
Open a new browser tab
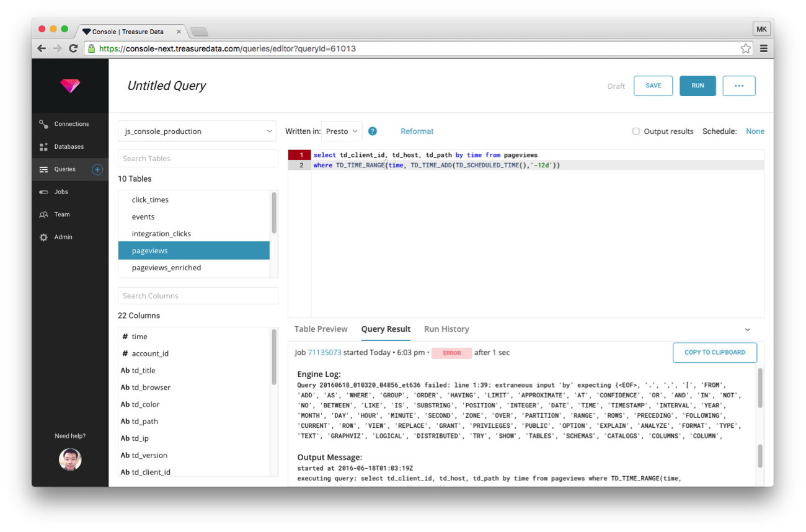(199, 32)
